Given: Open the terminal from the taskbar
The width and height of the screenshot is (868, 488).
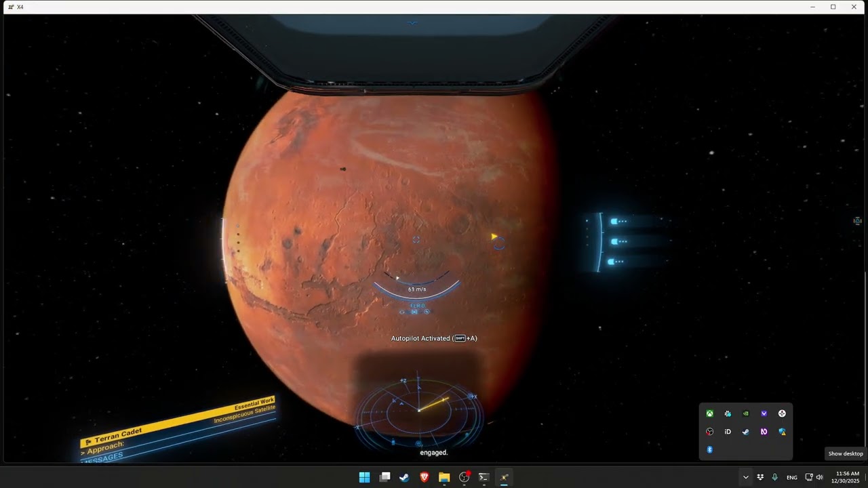Looking at the screenshot, I should point(484,477).
